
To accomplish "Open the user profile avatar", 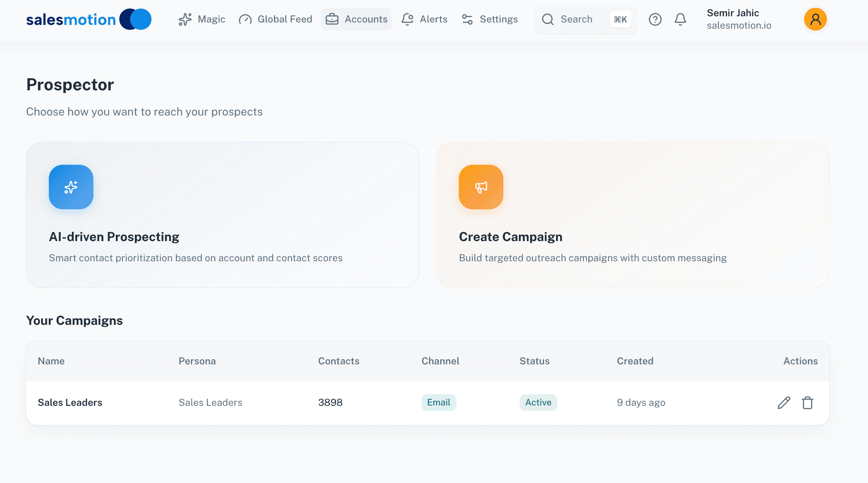I will click(815, 19).
